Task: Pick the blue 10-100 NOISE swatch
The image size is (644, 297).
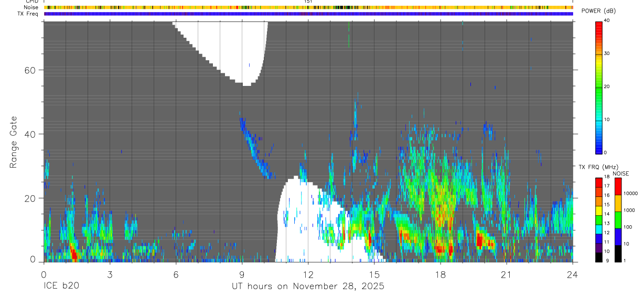Action: (x=618, y=236)
